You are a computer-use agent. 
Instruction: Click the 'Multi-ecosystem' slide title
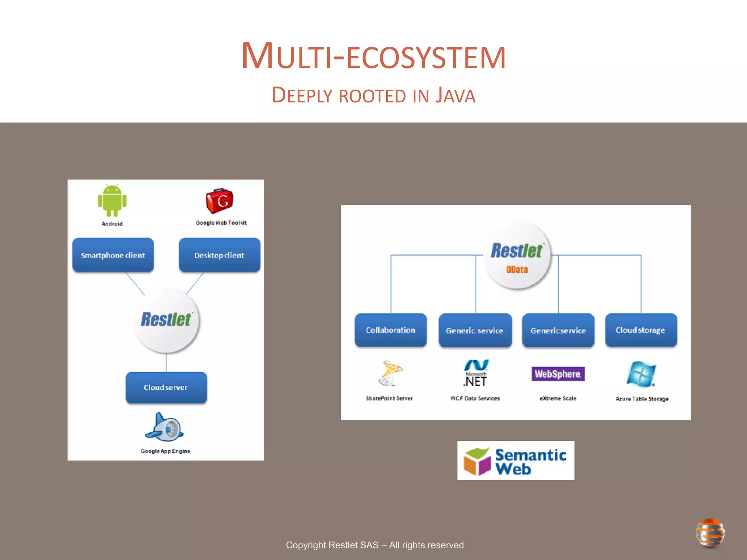point(373,56)
